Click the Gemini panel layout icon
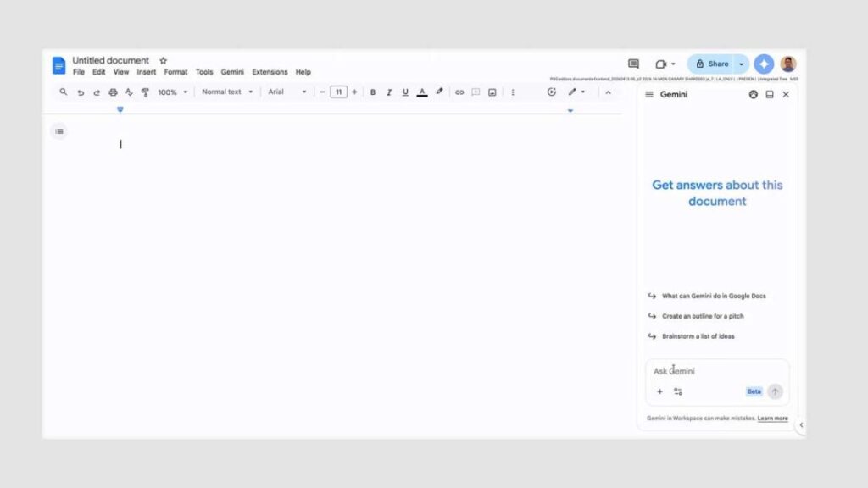This screenshot has width=868, height=488. pos(770,95)
